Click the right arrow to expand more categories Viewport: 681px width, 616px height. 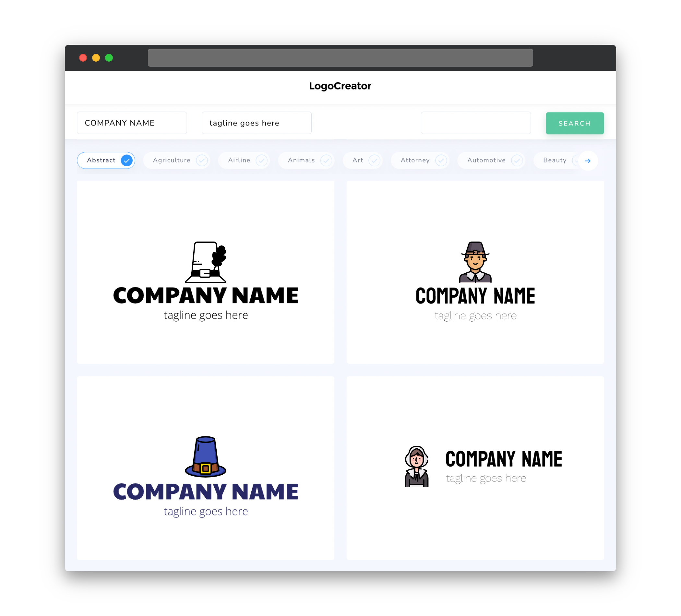[x=587, y=160]
